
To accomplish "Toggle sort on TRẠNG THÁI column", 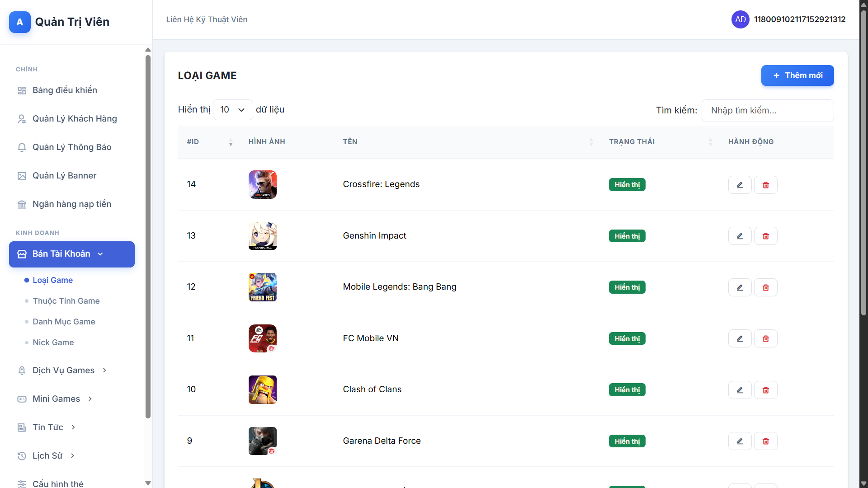I will coord(710,142).
